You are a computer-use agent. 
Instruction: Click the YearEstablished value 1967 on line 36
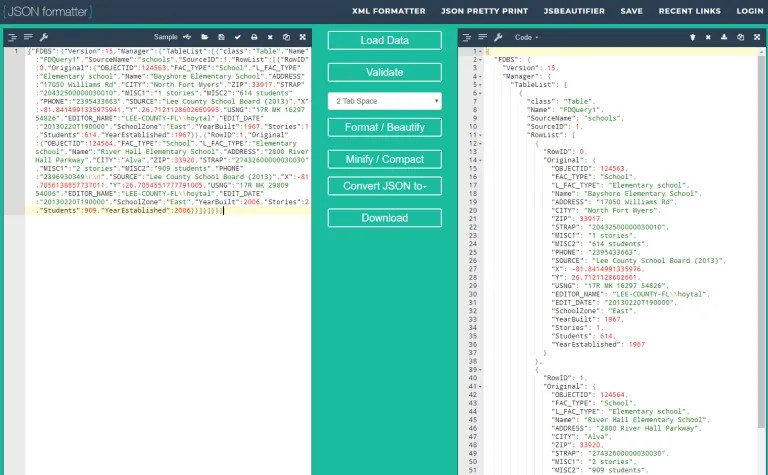click(637, 344)
